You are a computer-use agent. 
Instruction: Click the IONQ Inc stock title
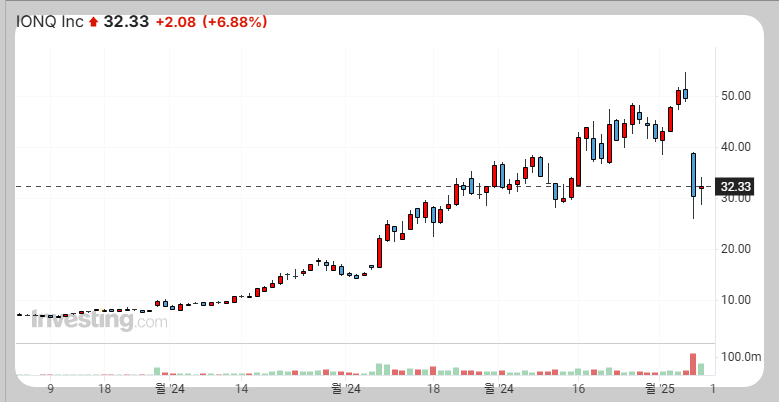(50, 22)
